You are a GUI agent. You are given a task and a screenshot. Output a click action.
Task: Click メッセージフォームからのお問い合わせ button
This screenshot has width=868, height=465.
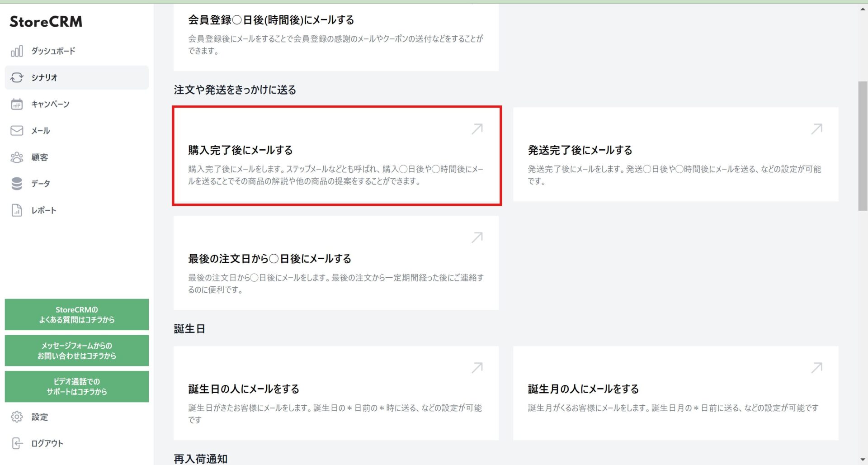(77, 351)
